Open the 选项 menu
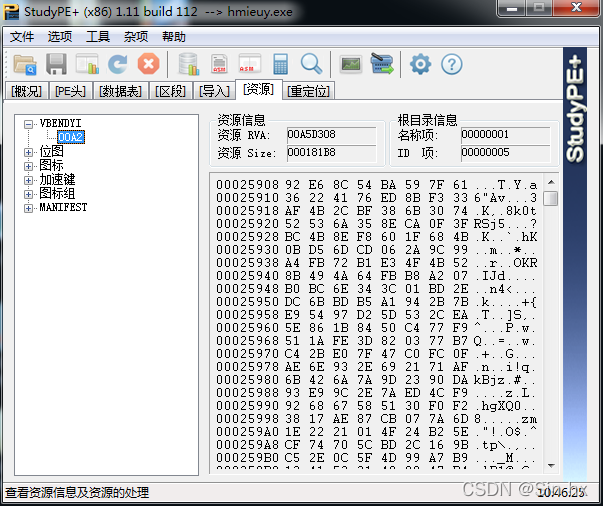Image resolution: width=603 pixels, height=506 pixels. click(x=60, y=37)
